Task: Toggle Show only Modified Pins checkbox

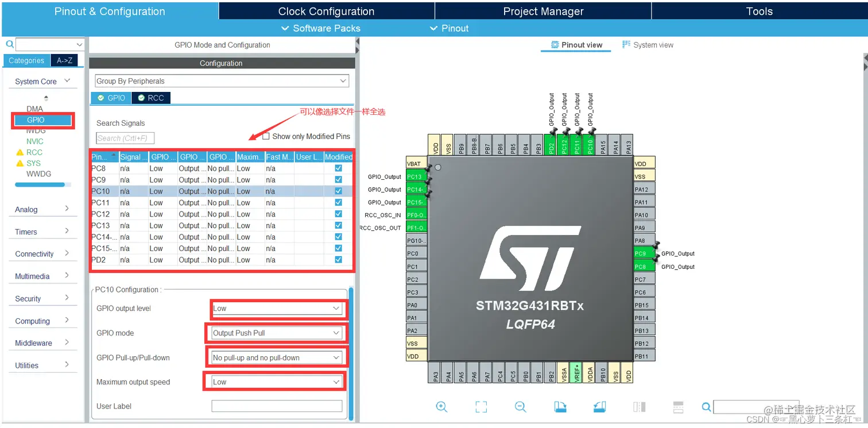Action: [x=266, y=136]
